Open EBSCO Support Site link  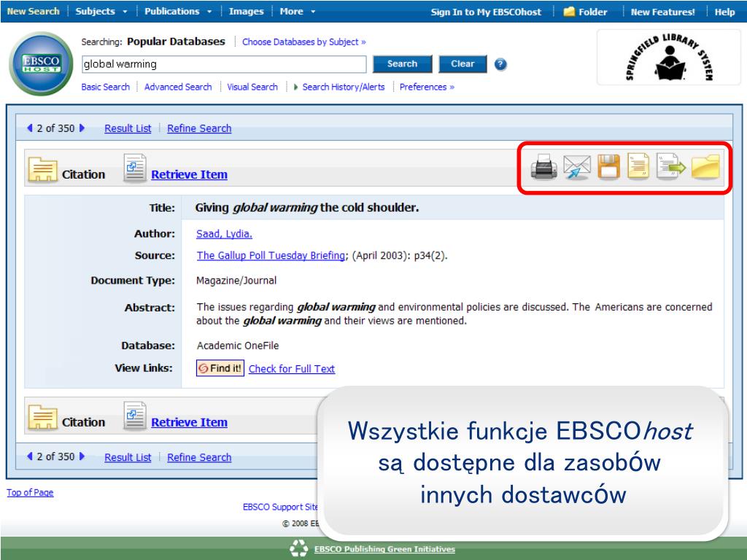tap(280, 507)
